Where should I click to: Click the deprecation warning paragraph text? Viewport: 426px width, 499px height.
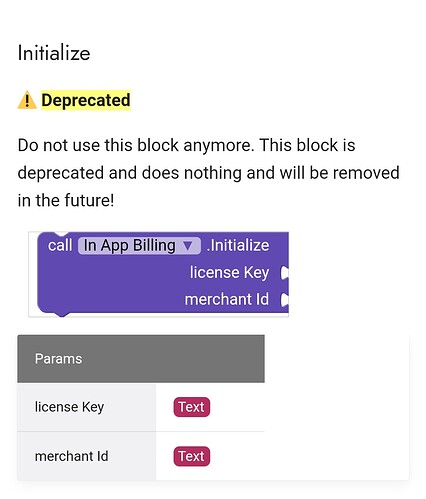[x=208, y=173]
